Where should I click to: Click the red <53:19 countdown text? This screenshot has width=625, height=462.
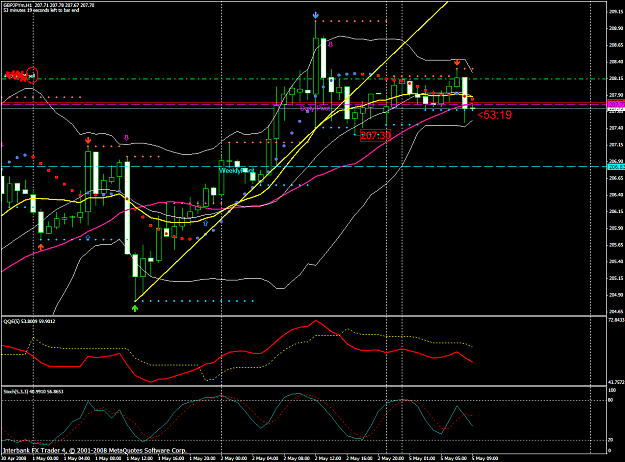(494, 115)
